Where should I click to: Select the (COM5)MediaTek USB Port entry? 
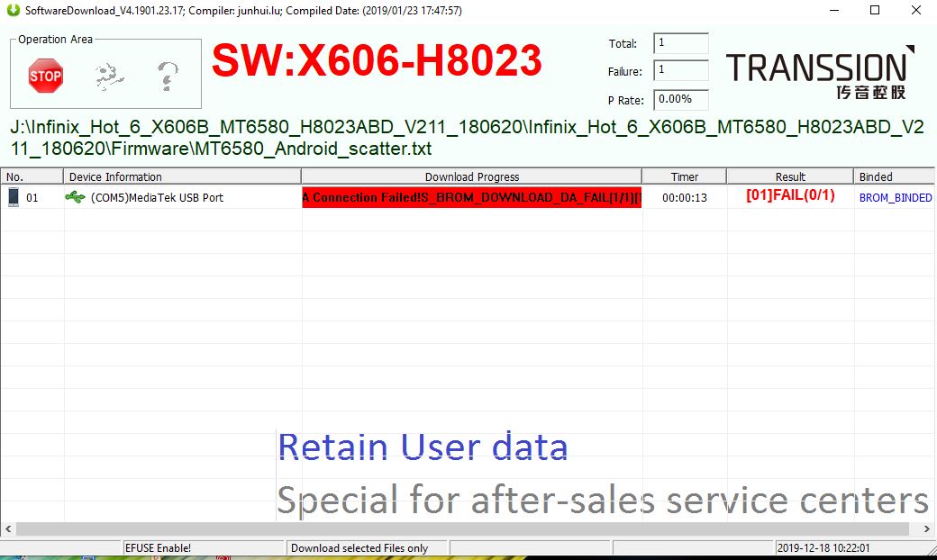pos(157,197)
